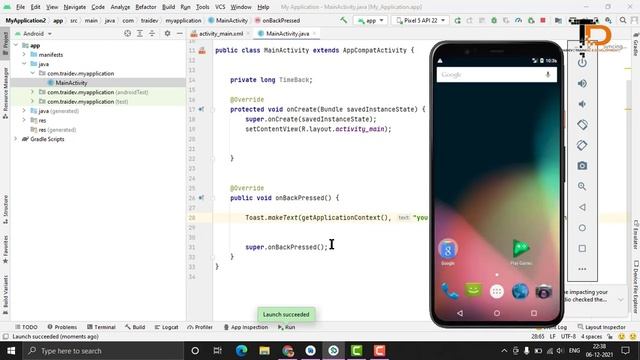The width and height of the screenshot is (640, 360).
Task: Click emulator Take Screenshot camera icon
Action: tap(582, 166)
